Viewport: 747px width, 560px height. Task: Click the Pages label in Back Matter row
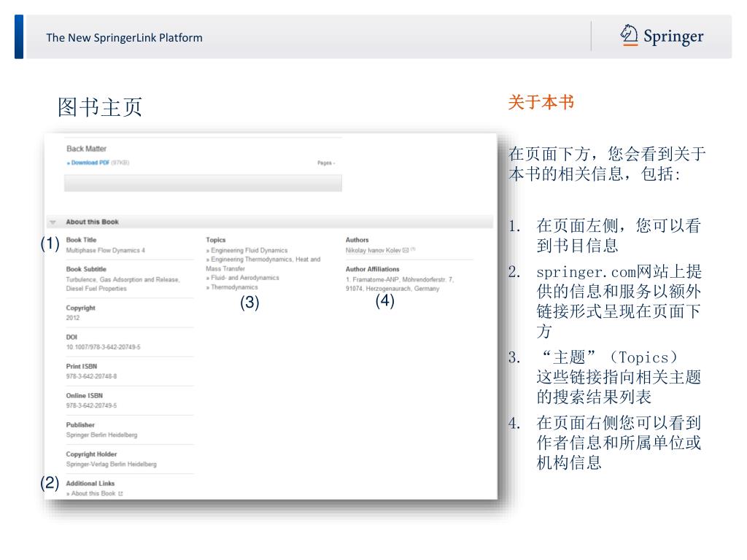pyautogui.click(x=326, y=163)
